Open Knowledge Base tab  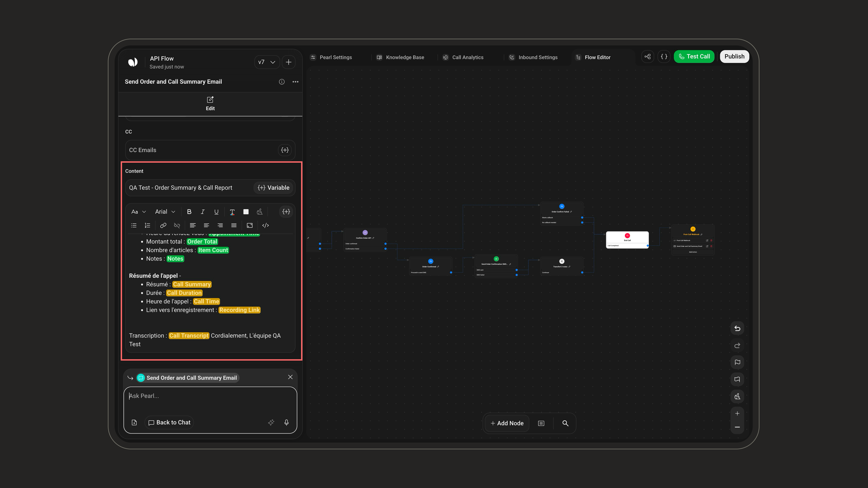400,57
